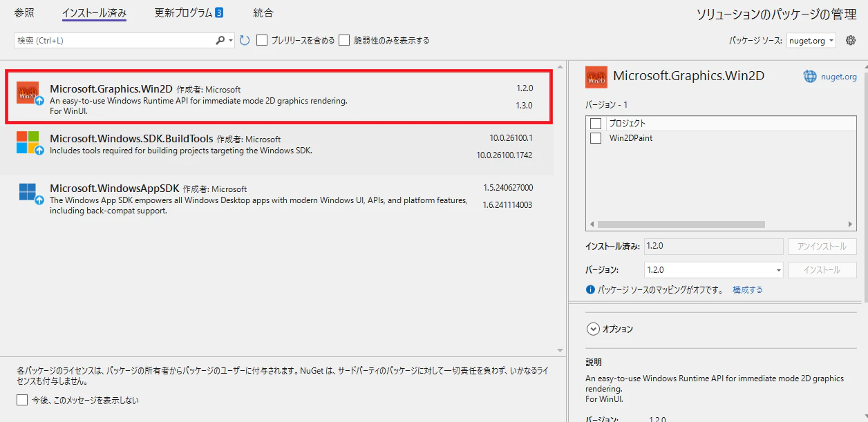Click version 10.0.26100.1742 text
The image size is (868, 422).
point(504,155)
